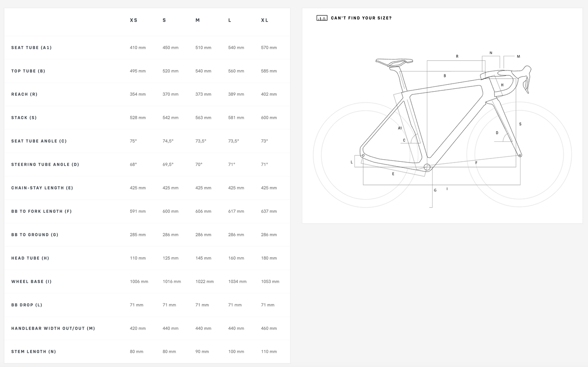The width and height of the screenshot is (588, 367).
Task: Select the XL size column header
Action: coord(264,20)
